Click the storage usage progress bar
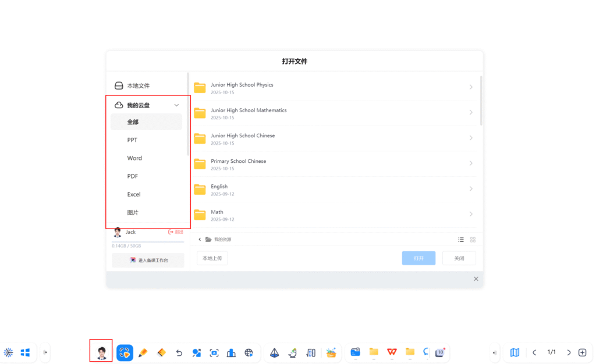 pos(148,241)
